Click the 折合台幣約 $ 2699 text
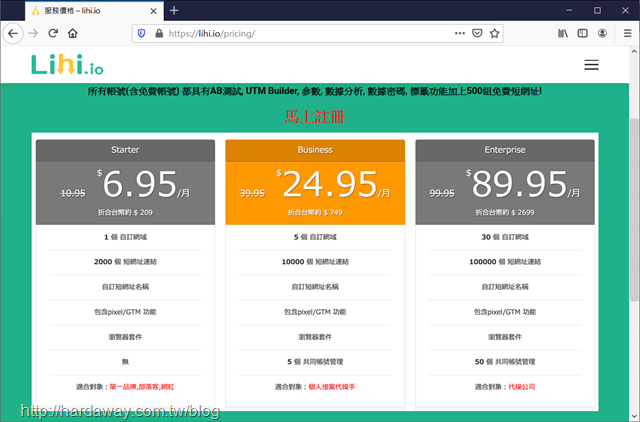 [505, 212]
